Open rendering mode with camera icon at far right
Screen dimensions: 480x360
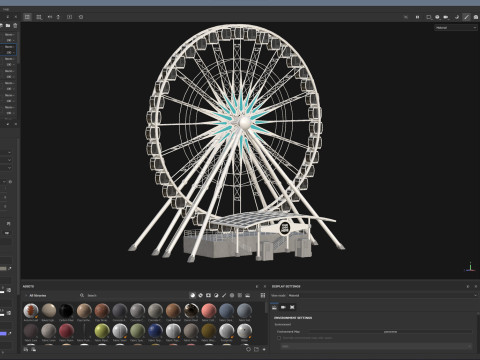(476, 17)
